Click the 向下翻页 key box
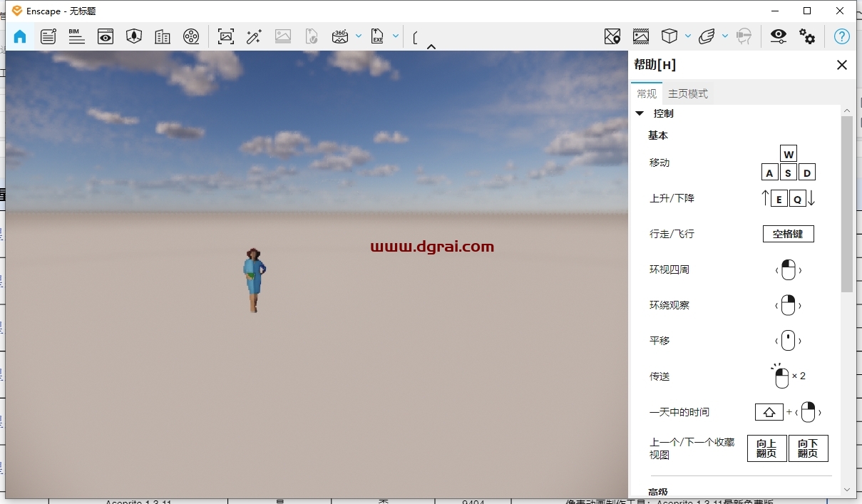This screenshot has height=504, width=862. point(808,448)
